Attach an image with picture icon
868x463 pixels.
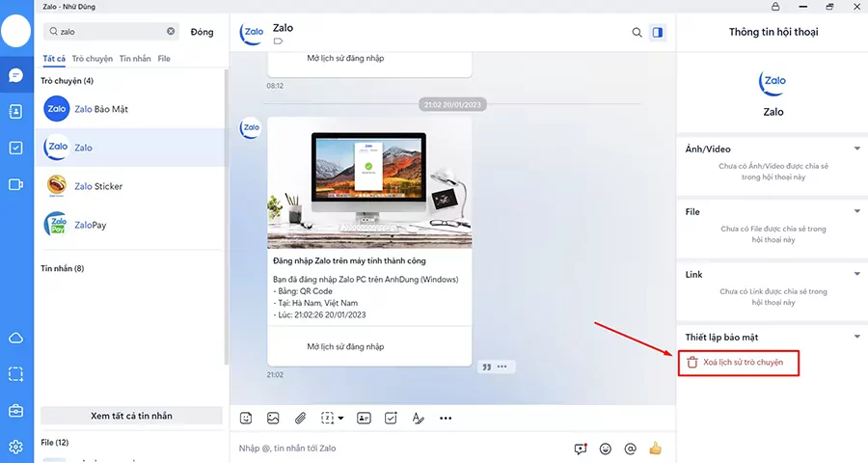tap(273, 418)
